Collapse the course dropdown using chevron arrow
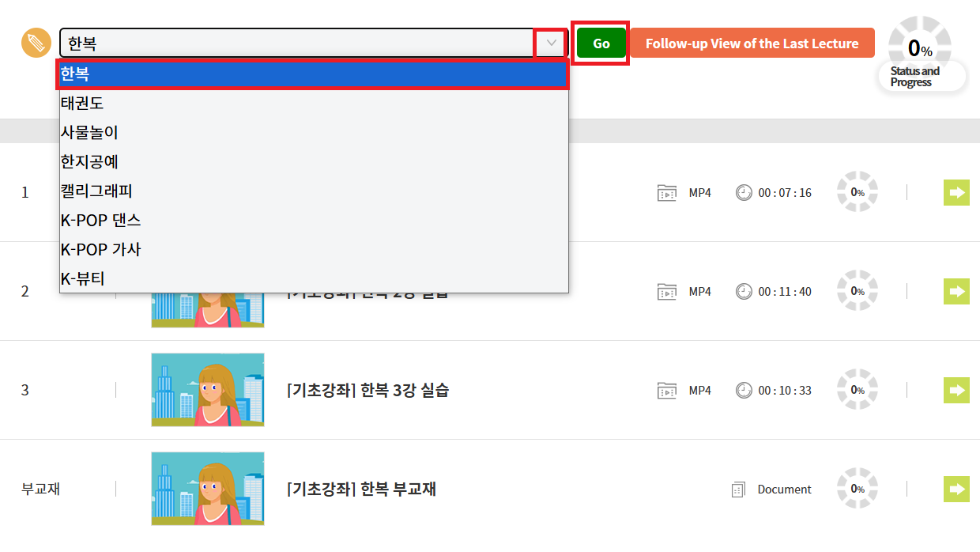980x552 pixels. [552, 43]
